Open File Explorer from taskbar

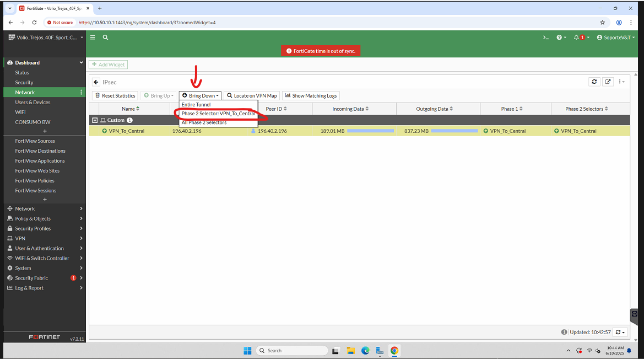(350, 351)
